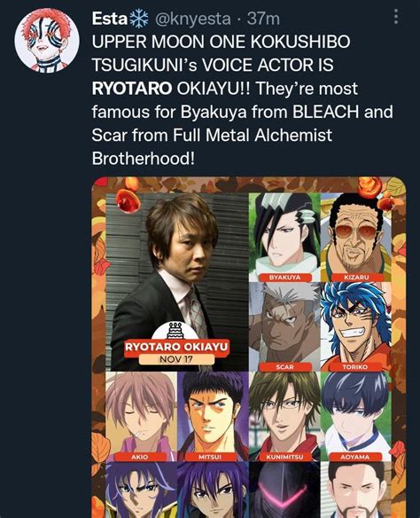The image size is (420, 518).
Task: Open Esta's profile avatar picture
Action: pyautogui.click(x=47, y=40)
